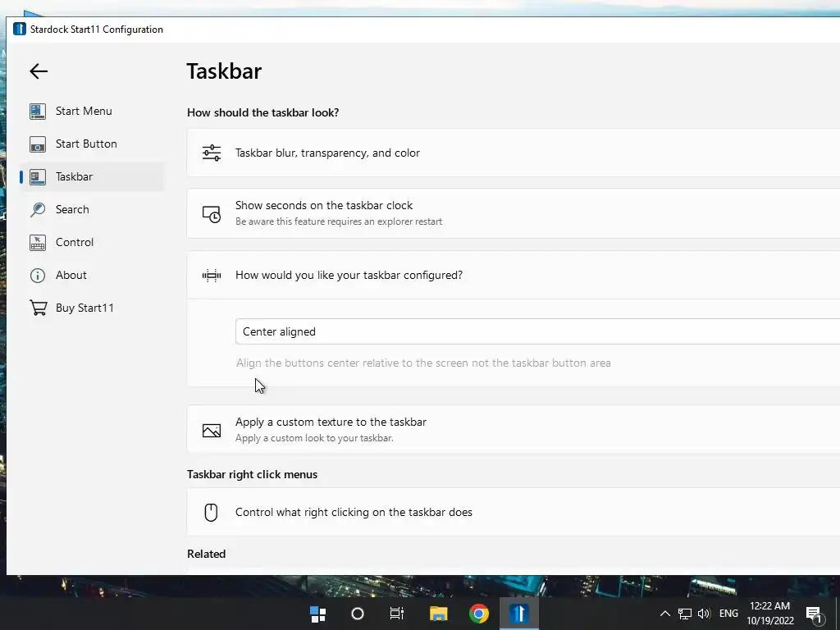Click the magnifier Search sidebar icon

[x=38, y=209]
